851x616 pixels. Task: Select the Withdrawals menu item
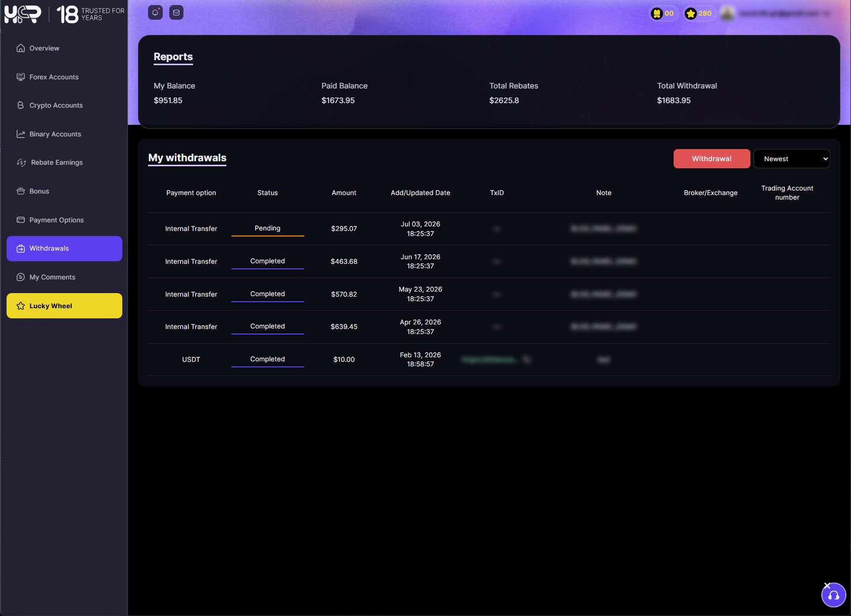pos(64,249)
